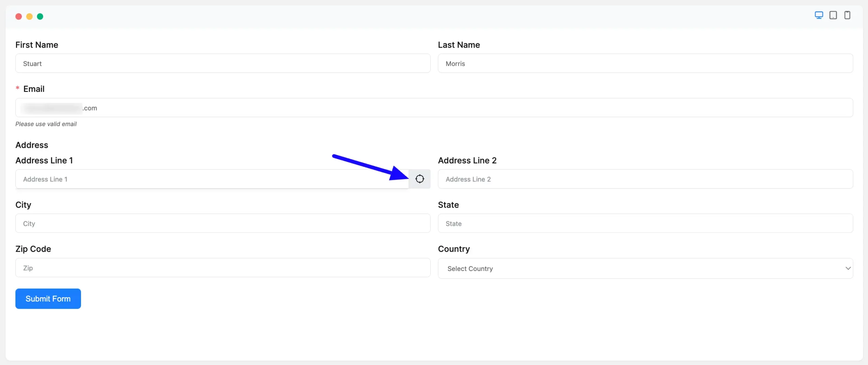Image resolution: width=868 pixels, height=365 pixels.
Task: Click the 'Please use valid email' hint text
Action: (x=46, y=124)
